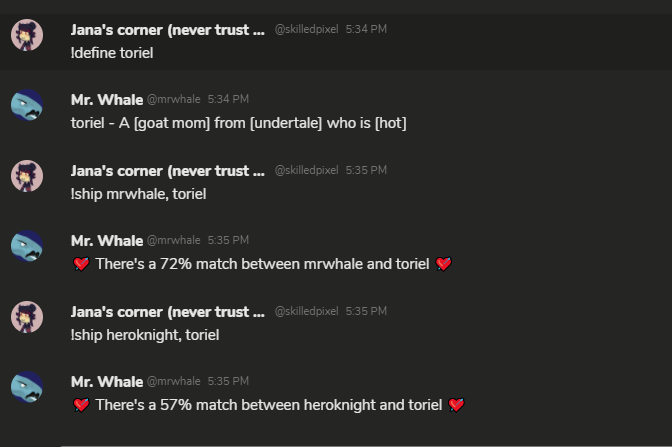Click Mr. Whale's avatar beside the 72% match message
The height and width of the screenshot is (447, 672).
[x=27, y=248]
